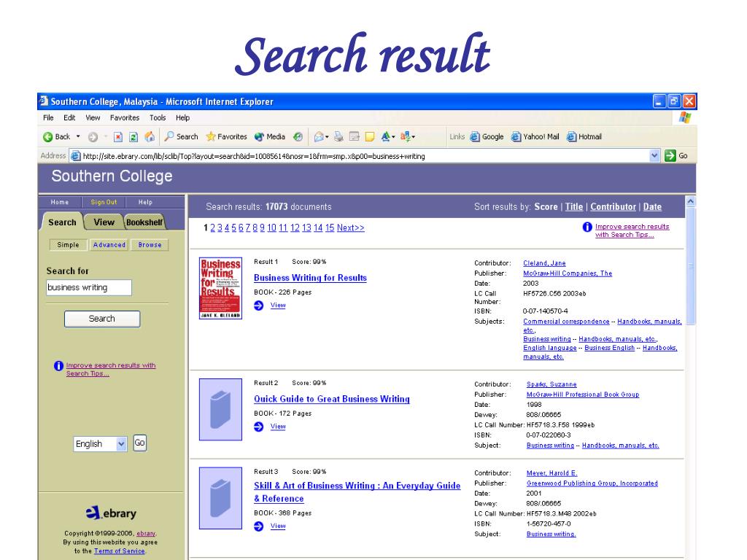Viewport: 747px width, 560px height.
Task: Click the Next>> pagination link
Action: pyautogui.click(x=351, y=227)
